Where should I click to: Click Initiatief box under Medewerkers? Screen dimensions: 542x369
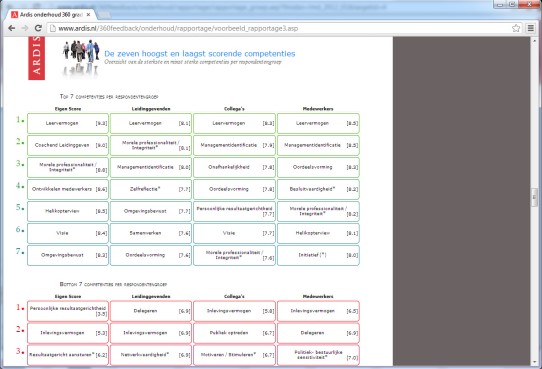318,255
